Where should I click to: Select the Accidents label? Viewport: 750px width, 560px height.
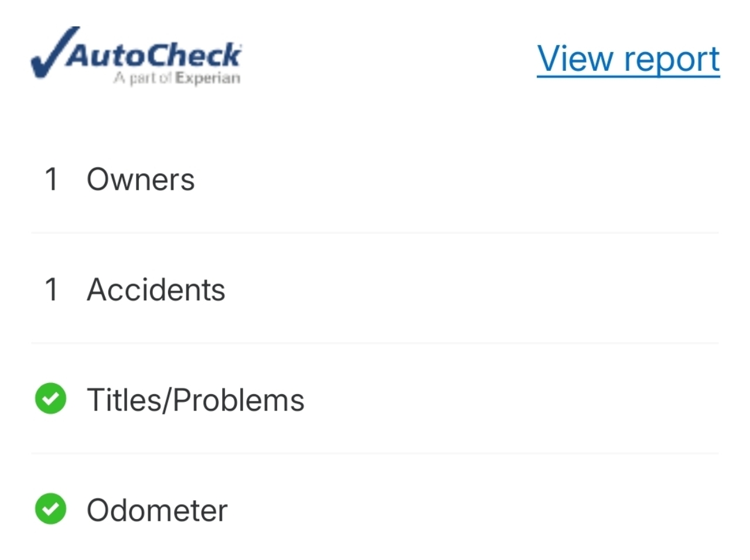click(x=156, y=289)
